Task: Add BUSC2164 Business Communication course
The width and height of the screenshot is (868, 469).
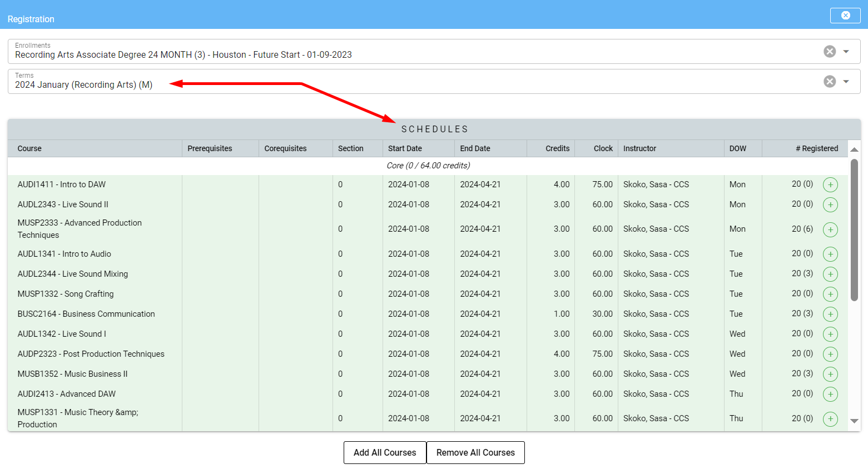Action: click(x=830, y=314)
